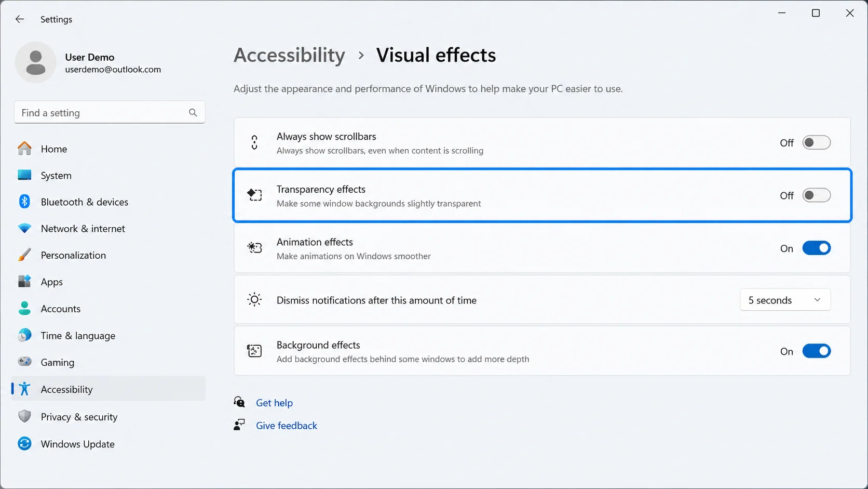Click the Accounts person icon
The width and height of the screenshot is (868, 489).
pos(24,308)
